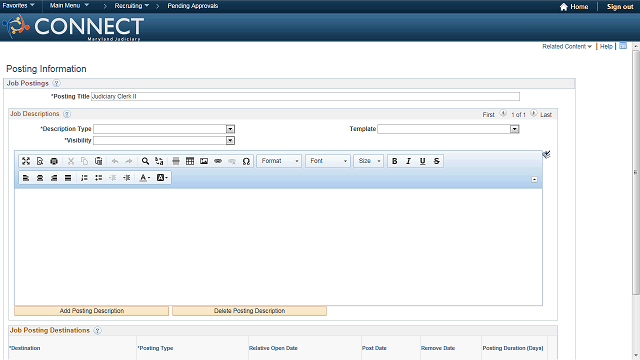
Task: Justify text alignment
Action: pos(68,178)
